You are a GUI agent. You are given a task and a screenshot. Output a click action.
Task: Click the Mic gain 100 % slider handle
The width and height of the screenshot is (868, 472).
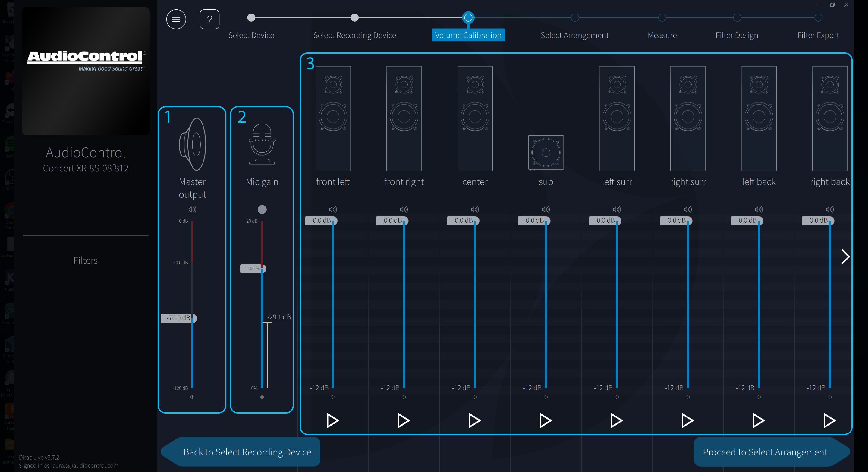click(x=253, y=269)
